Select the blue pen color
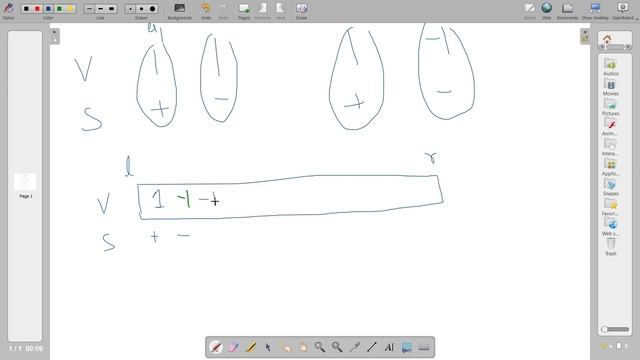 48,9
